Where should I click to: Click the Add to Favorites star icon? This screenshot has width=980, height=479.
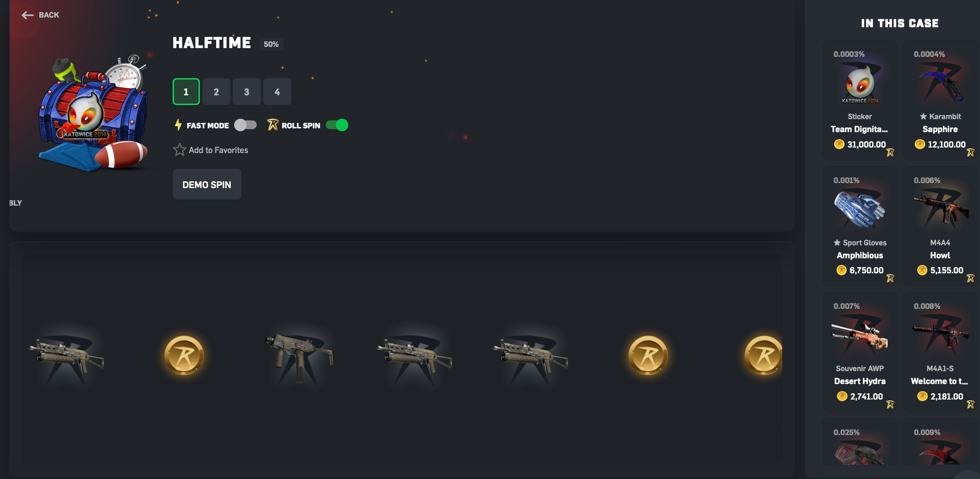pyautogui.click(x=179, y=150)
